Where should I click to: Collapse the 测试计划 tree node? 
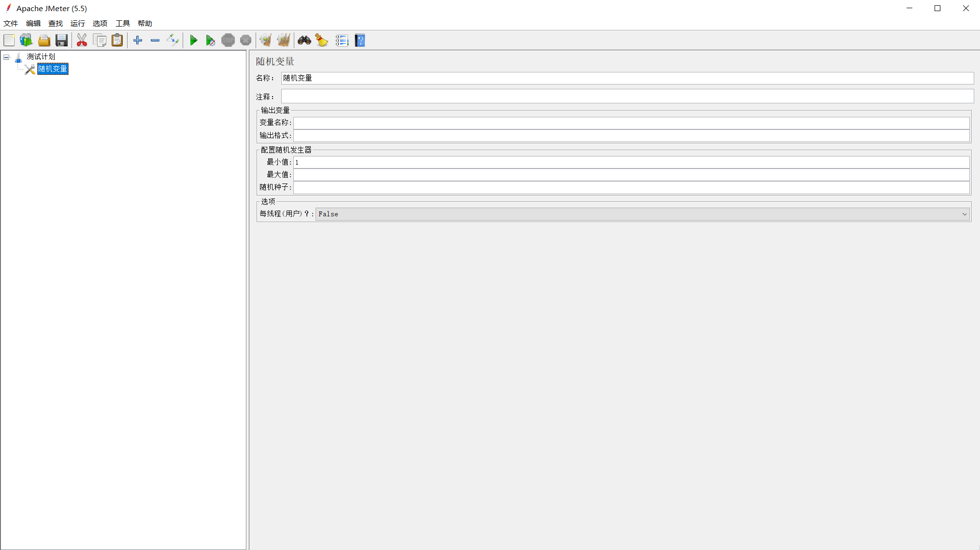pos(6,57)
